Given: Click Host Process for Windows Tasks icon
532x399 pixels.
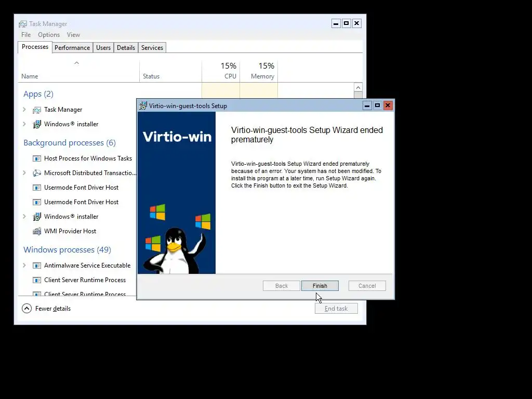Looking at the screenshot, I should pos(37,158).
